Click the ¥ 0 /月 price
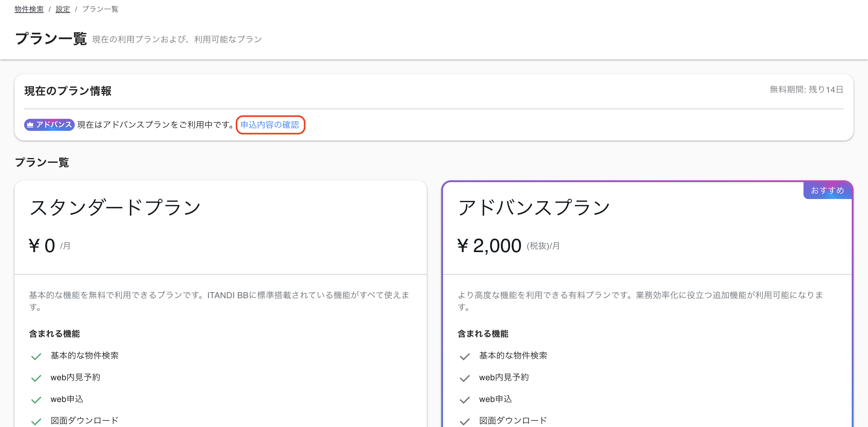 49,245
